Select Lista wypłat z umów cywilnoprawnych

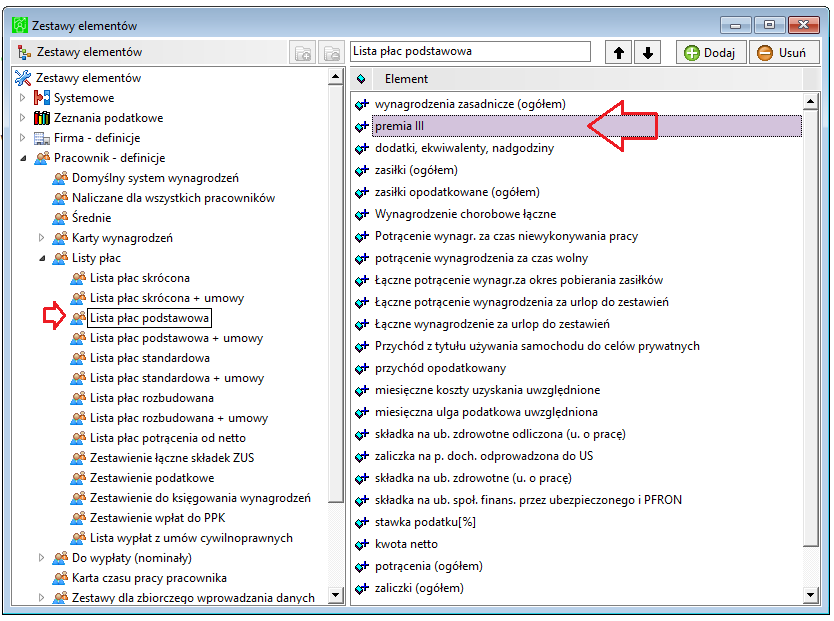pos(191,538)
